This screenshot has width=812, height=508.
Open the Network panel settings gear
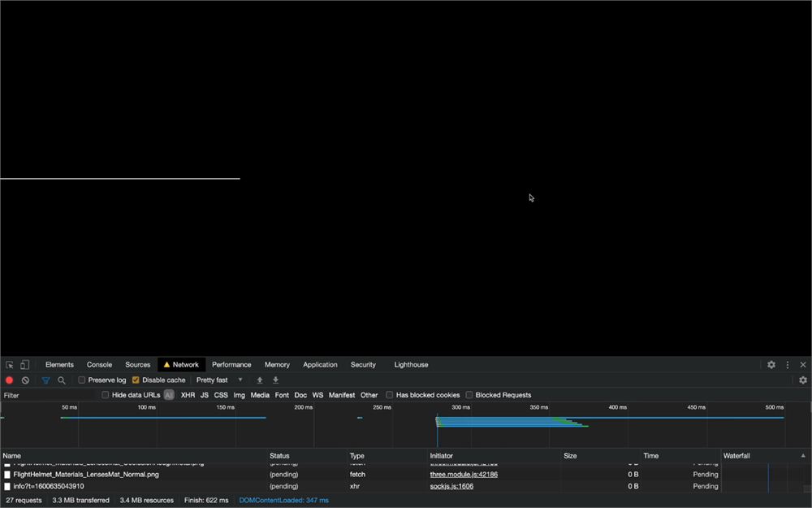(x=803, y=380)
